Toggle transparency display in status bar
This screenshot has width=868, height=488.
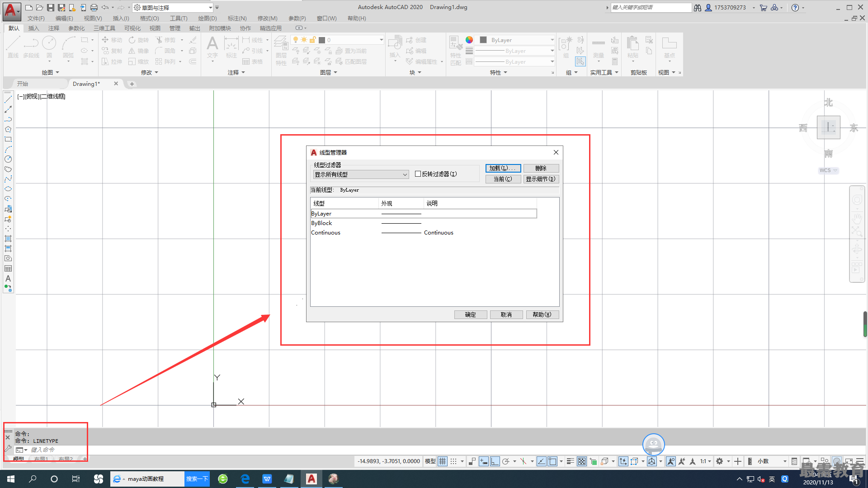pos(582,461)
